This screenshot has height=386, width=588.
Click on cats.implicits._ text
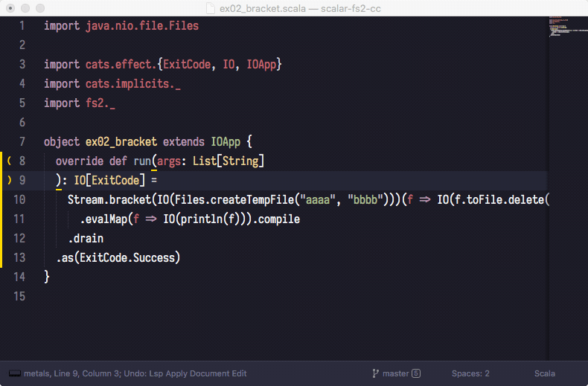[x=132, y=83]
